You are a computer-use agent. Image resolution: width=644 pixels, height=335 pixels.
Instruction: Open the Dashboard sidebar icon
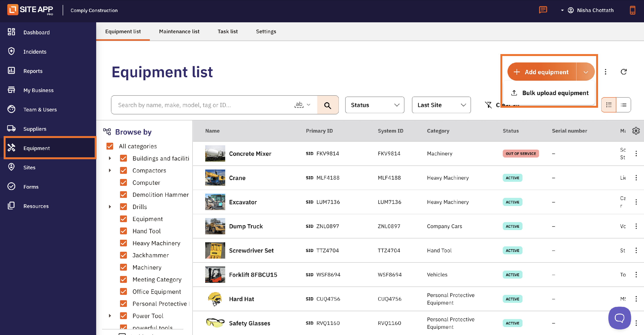(11, 32)
